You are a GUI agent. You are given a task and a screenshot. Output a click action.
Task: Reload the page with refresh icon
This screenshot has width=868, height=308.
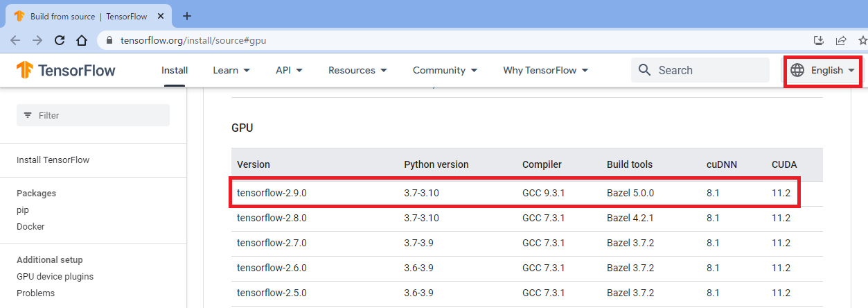60,40
